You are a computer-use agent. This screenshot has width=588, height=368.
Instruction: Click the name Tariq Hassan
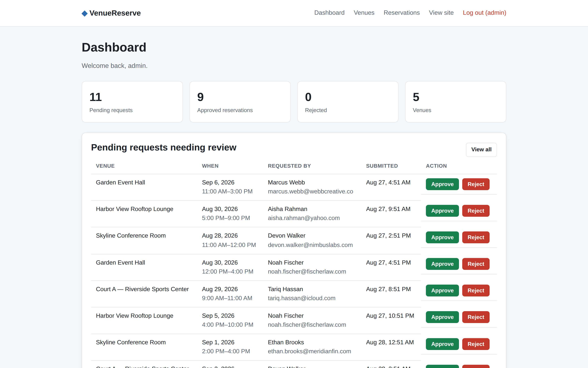(285, 289)
